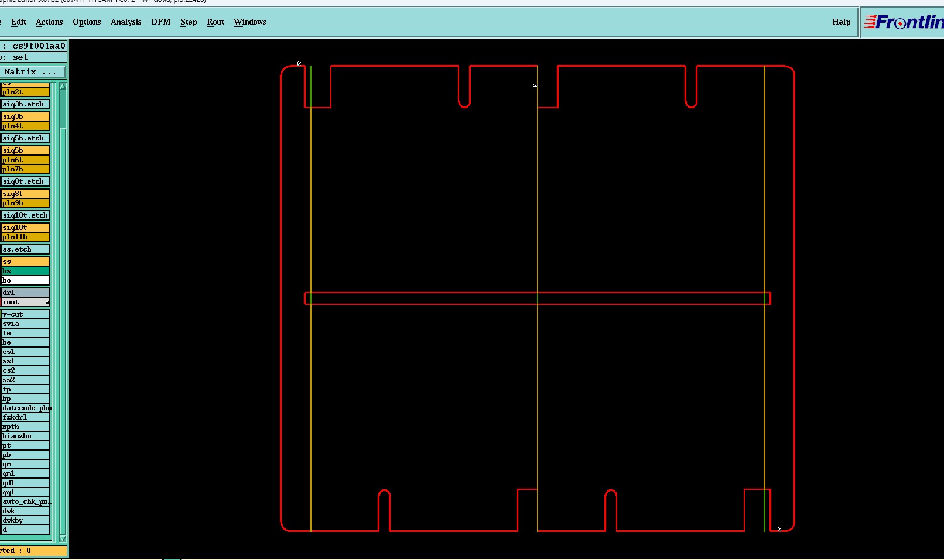Click the Frontline logo

tap(903, 22)
